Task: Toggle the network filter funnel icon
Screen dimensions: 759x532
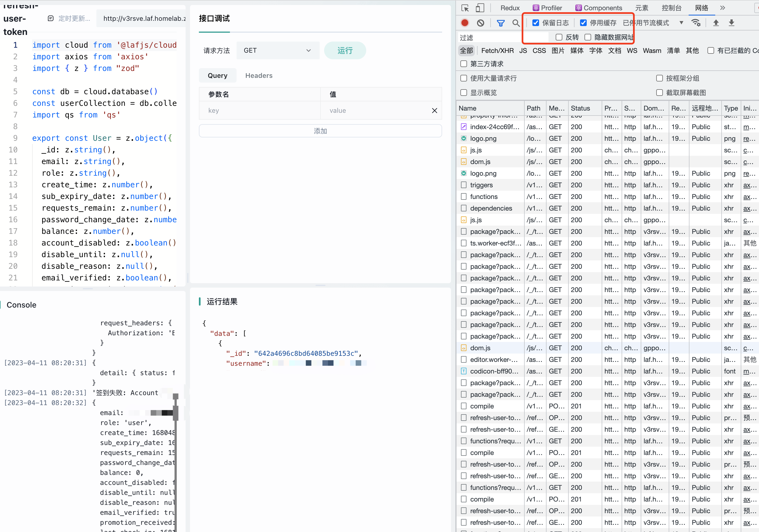Action: click(x=501, y=23)
